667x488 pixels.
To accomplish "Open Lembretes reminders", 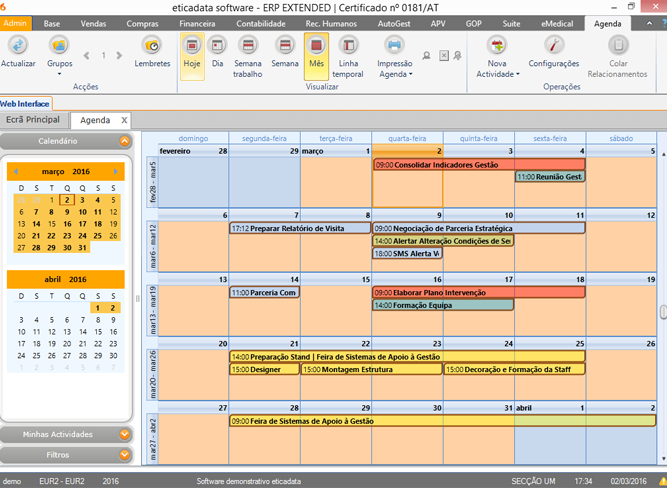I will (x=152, y=45).
